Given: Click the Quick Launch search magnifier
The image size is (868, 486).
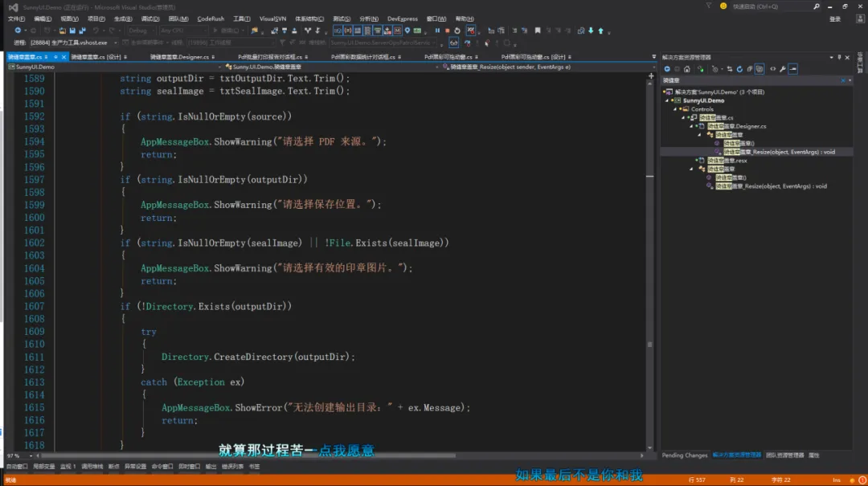Looking at the screenshot, I should pos(817,6).
